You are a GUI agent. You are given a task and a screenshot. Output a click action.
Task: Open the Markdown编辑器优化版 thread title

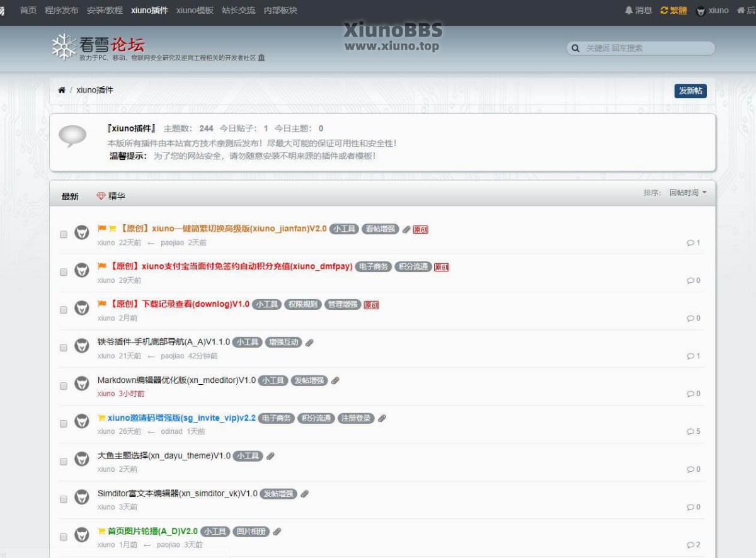[176, 380]
